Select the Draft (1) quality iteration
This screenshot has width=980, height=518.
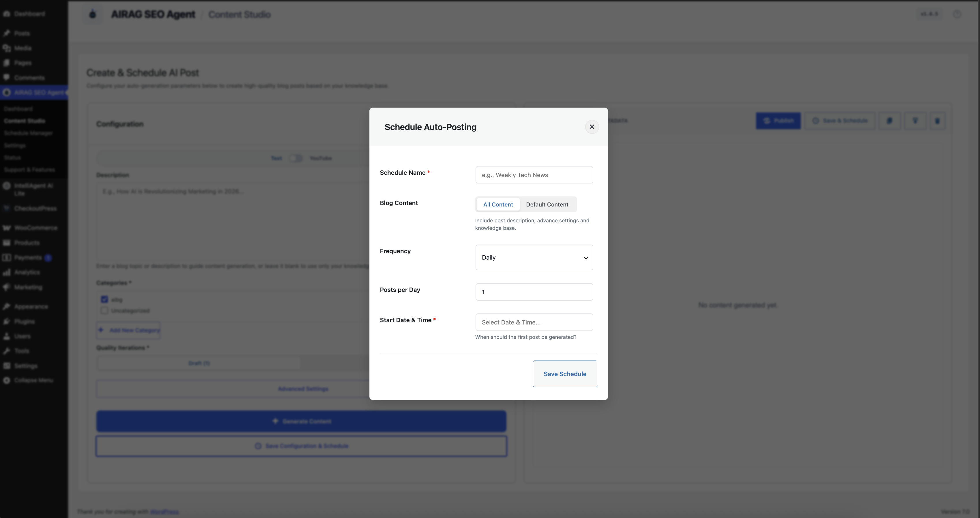tap(199, 363)
